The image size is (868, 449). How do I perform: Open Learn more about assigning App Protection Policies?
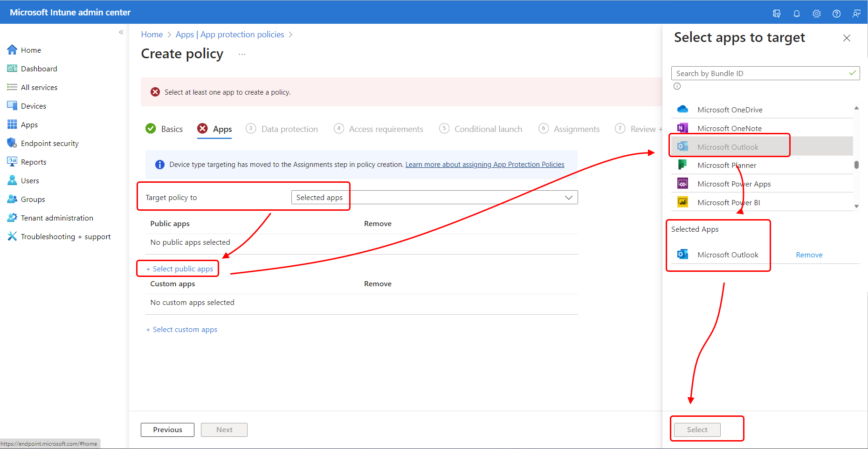click(x=485, y=165)
